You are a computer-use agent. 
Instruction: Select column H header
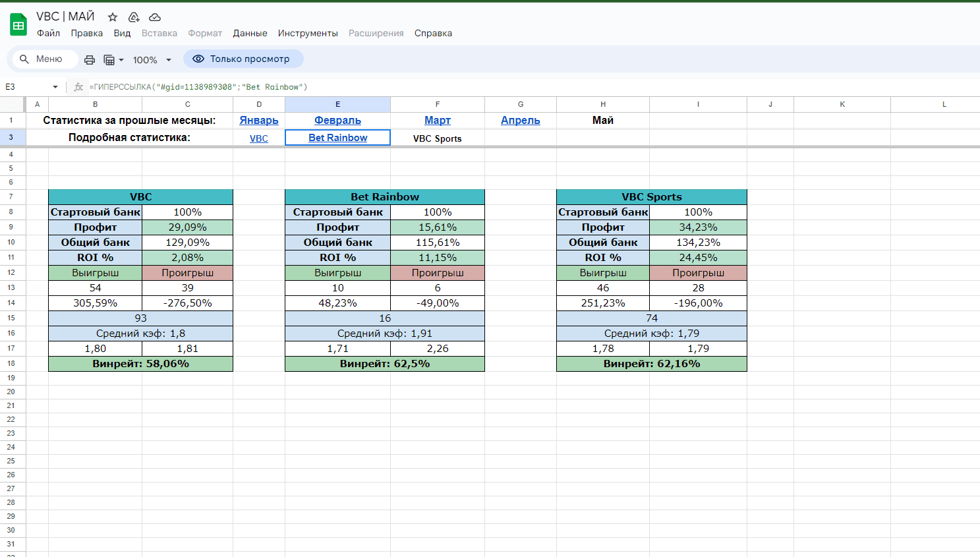point(603,104)
